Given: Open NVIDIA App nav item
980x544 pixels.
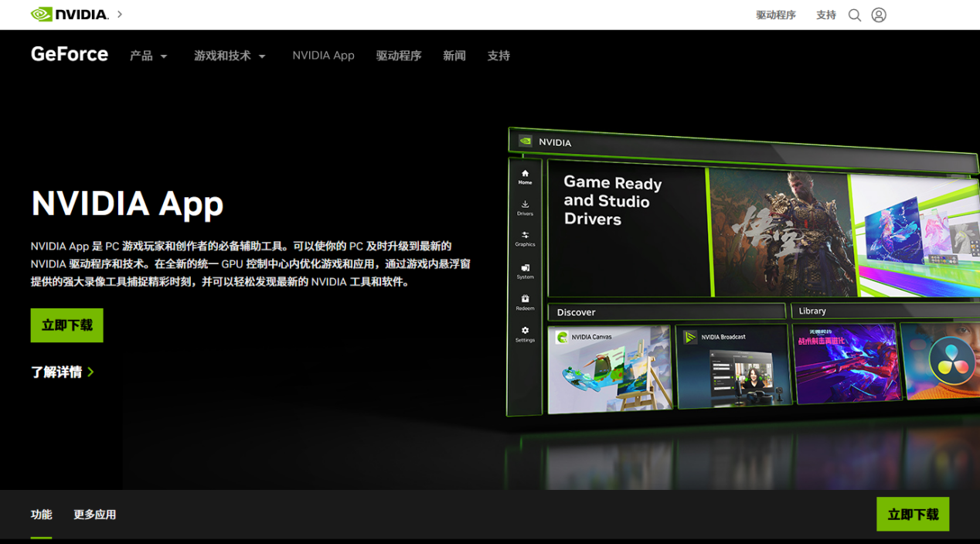Looking at the screenshot, I should [x=323, y=56].
